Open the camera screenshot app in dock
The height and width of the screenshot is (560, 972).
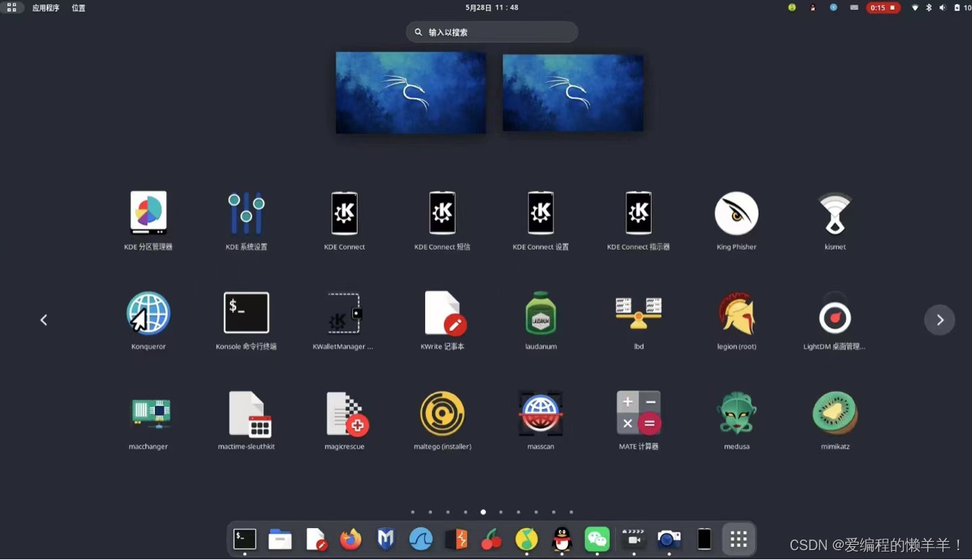click(669, 539)
